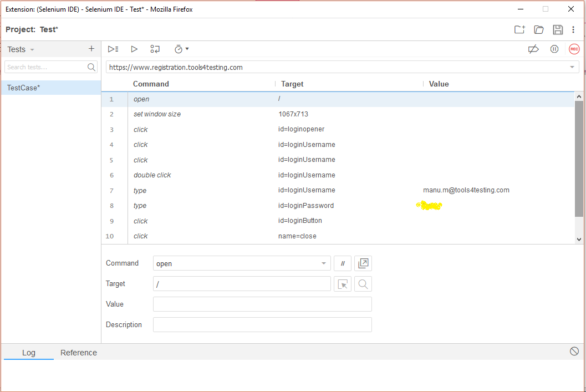Image resolution: width=586 pixels, height=392 pixels.
Task: Pause on exceptions icon
Action: (554, 49)
